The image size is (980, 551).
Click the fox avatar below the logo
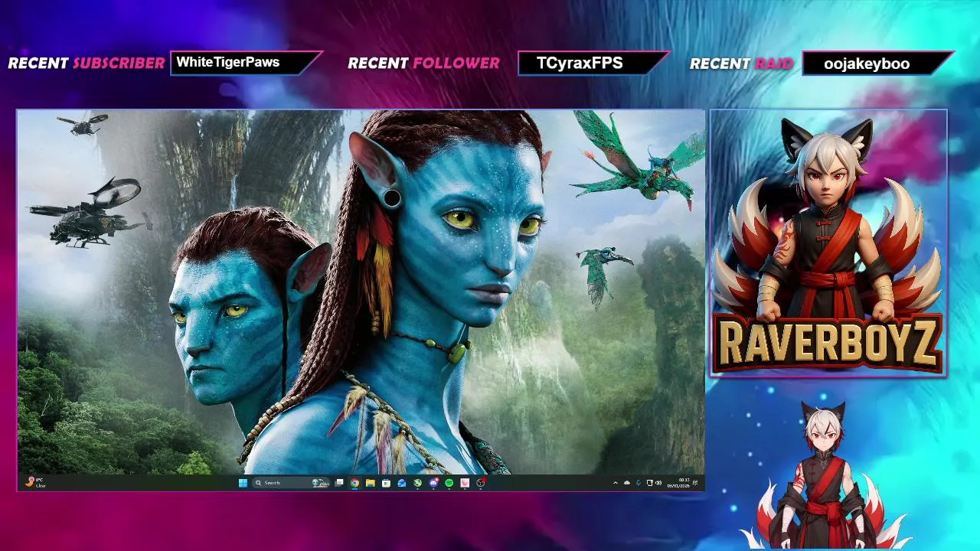point(825,474)
